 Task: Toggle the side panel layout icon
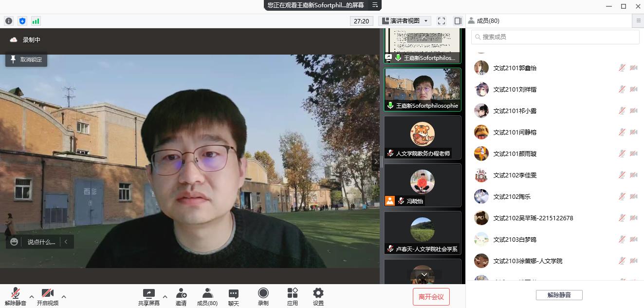(458, 21)
